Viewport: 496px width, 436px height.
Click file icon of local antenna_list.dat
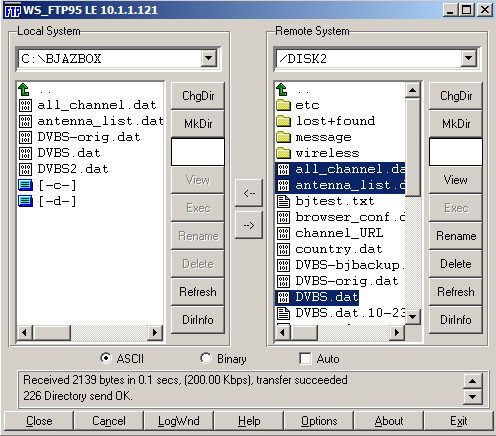25,121
